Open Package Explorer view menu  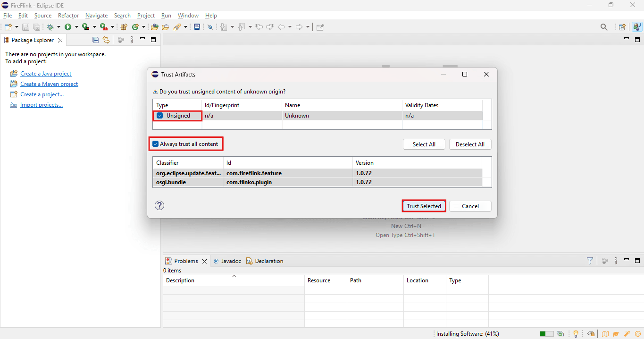coord(132,40)
